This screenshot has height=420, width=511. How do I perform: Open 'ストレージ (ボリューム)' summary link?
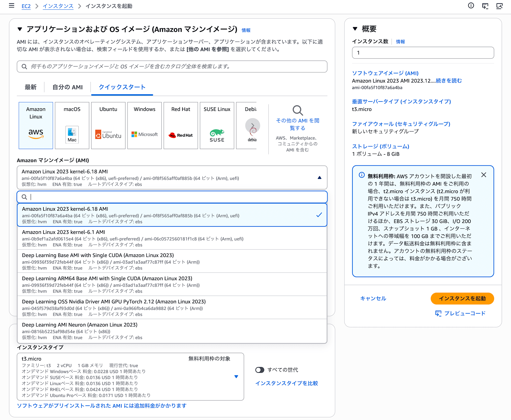(381, 146)
